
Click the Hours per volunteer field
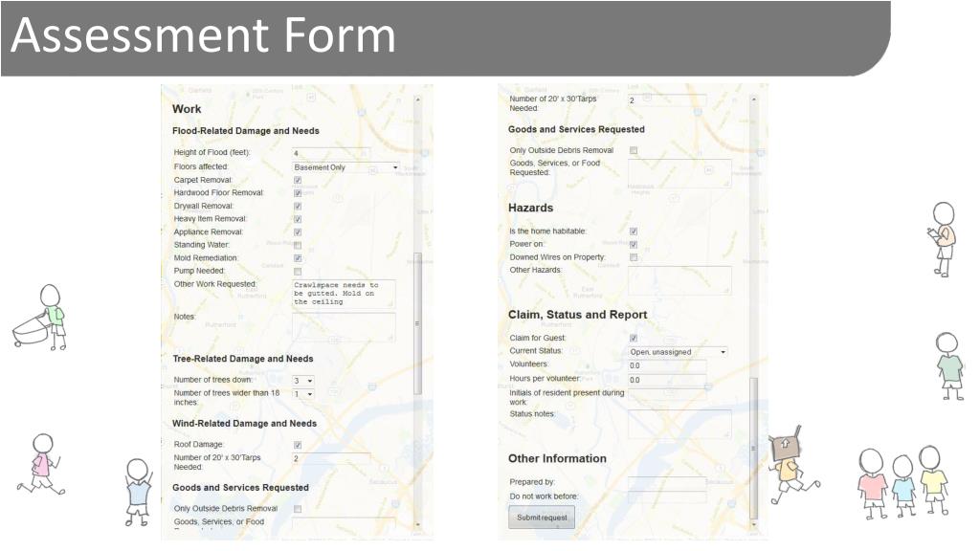[667, 380]
